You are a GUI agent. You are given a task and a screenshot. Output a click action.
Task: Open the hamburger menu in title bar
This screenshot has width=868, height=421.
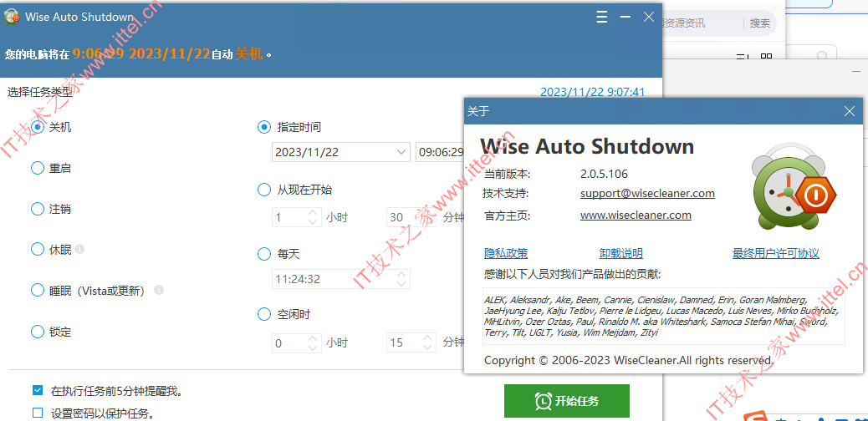coord(602,18)
